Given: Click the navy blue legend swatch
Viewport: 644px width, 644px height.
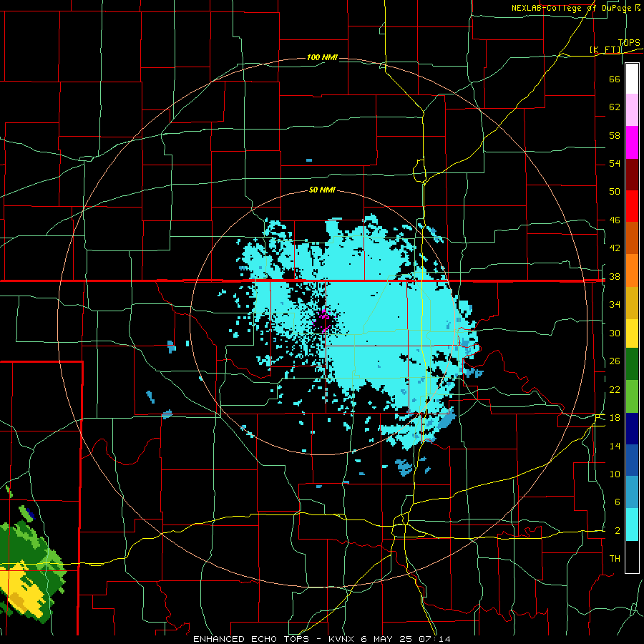Looking at the screenshot, I should [632, 429].
